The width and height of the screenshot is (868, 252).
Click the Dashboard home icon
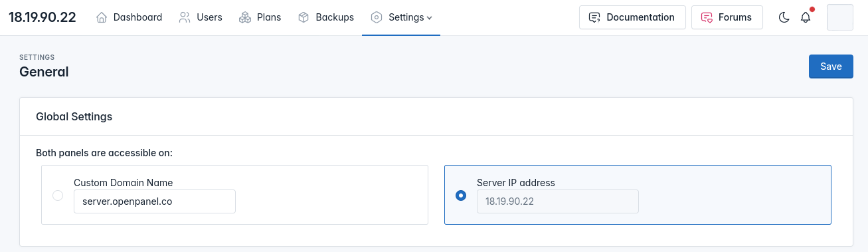(x=102, y=17)
